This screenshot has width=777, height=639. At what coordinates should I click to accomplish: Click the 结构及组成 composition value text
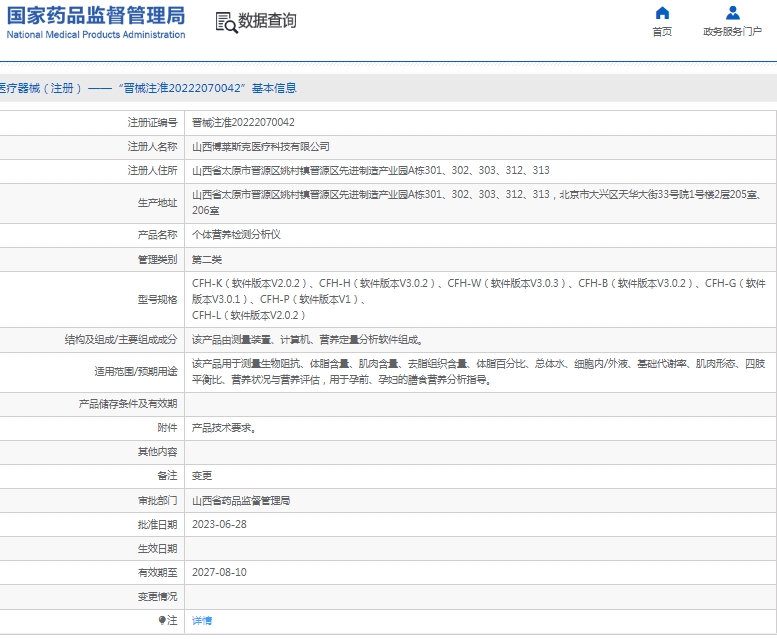[307, 340]
